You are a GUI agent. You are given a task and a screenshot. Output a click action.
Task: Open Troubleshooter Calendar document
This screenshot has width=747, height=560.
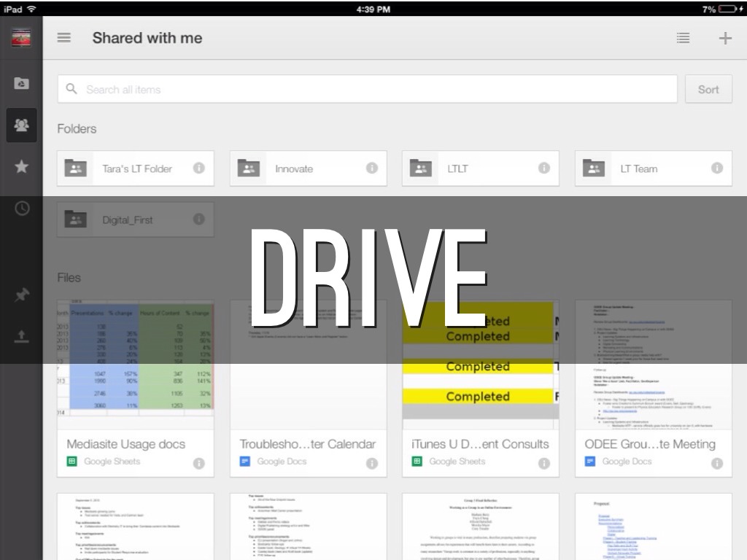click(x=307, y=443)
